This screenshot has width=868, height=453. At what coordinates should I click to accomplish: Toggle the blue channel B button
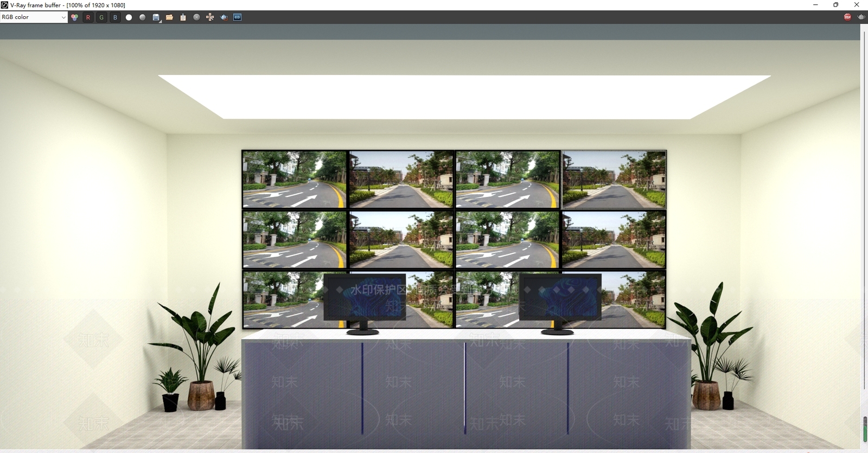[x=115, y=17]
